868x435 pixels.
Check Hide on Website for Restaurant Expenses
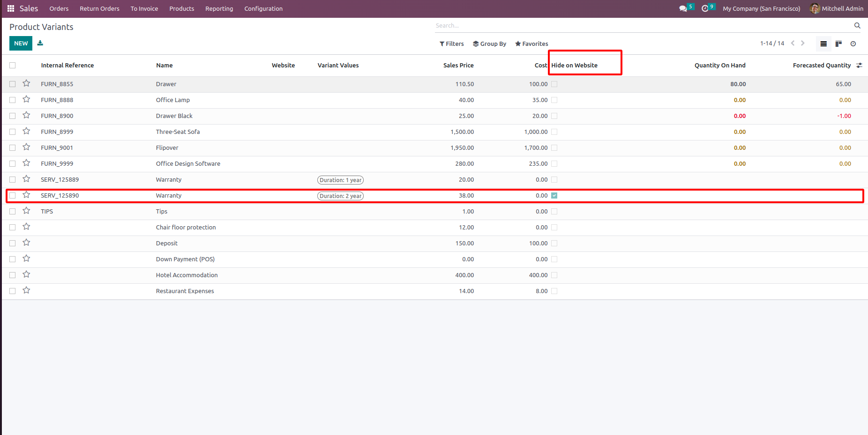tap(554, 291)
